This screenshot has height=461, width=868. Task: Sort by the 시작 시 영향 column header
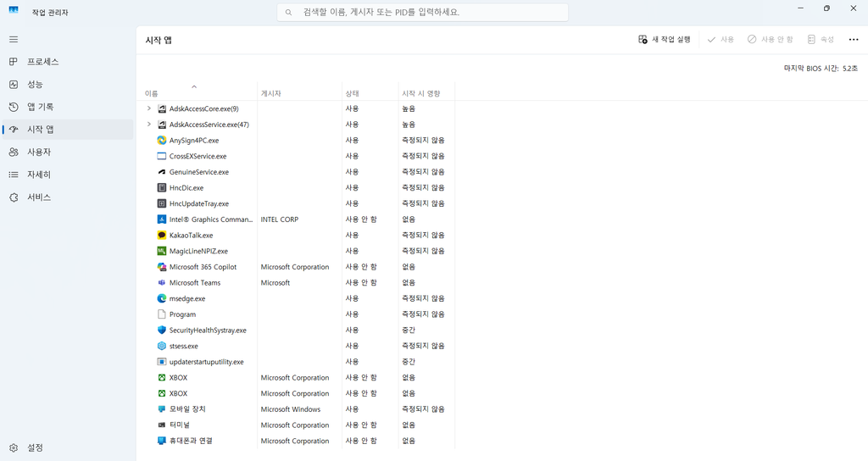426,93
